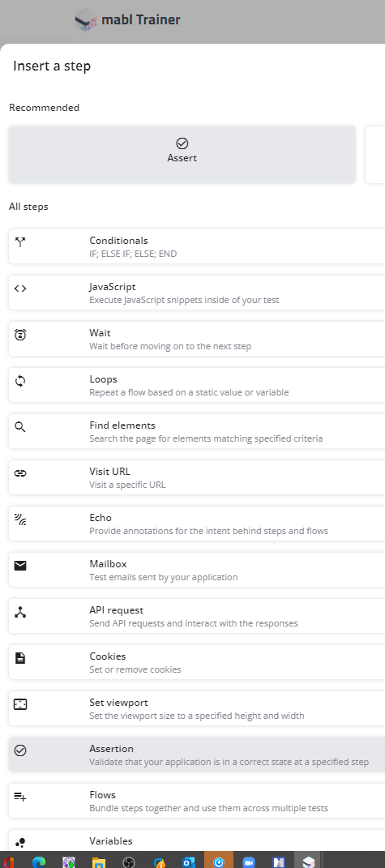The width and height of the screenshot is (385, 868).
Task: Click the mabl Trainer logo
Action: point(127,20)
